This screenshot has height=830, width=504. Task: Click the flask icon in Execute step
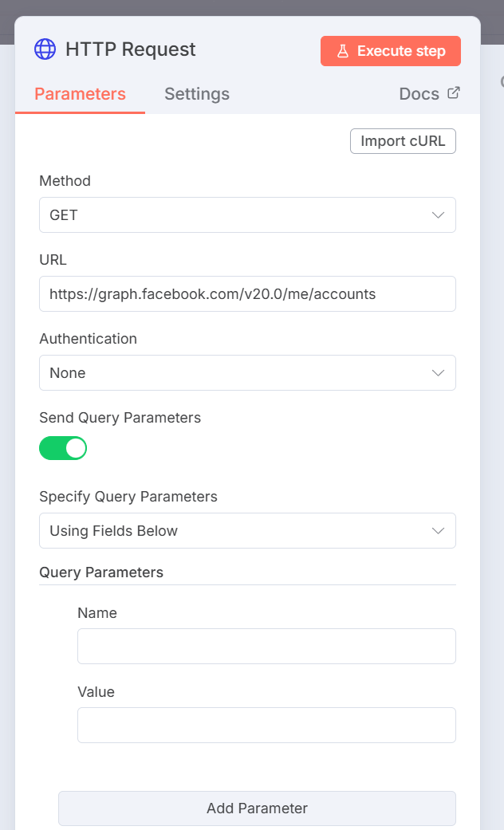(x=342, y=51)
